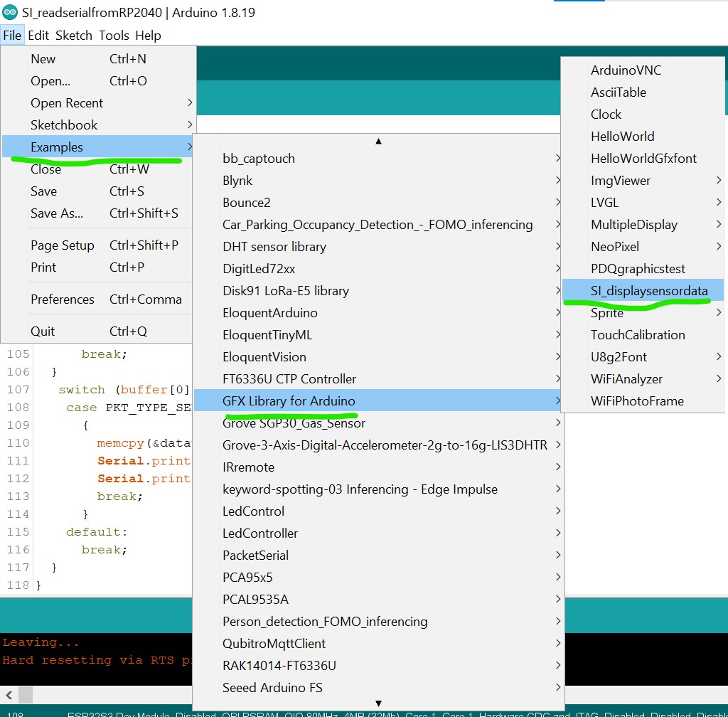Choose Quit from the File menu
The width and height of the screenshot is (728, 717).
pyautogui.click(x=97, y=331)
